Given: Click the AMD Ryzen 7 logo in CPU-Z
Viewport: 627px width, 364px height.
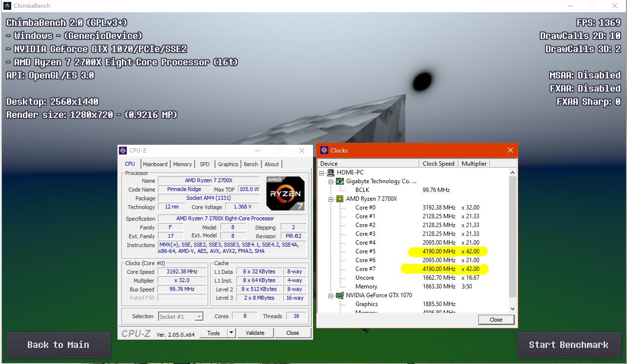Looking at the screenshot, I should coord(286,193).
